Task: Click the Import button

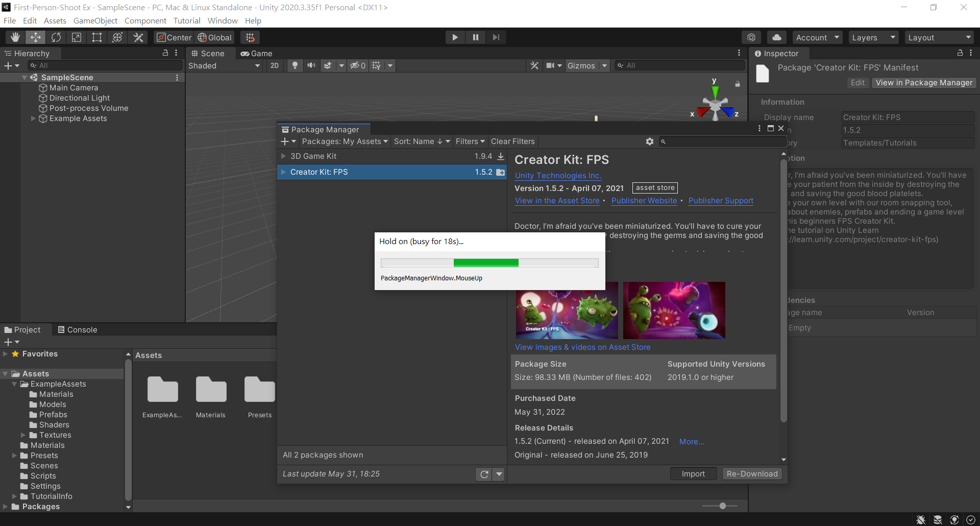Action: 693,474
